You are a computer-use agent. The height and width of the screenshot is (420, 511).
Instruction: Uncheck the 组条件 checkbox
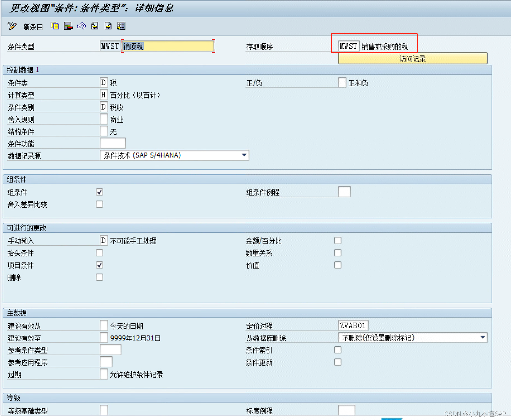point(99,192)
